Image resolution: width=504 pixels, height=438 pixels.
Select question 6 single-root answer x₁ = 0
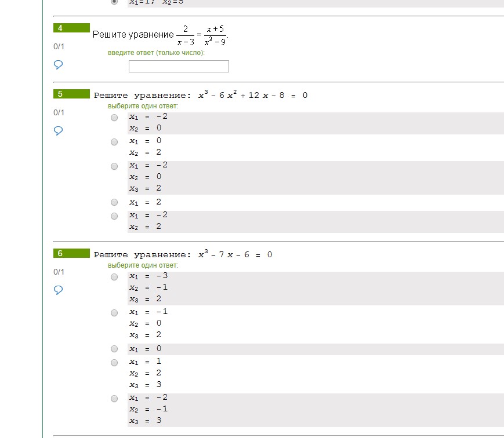pos(114,349)
